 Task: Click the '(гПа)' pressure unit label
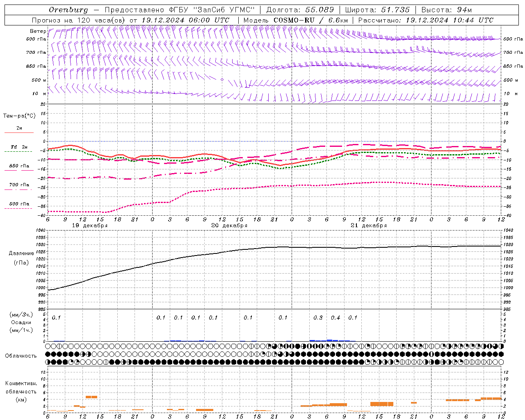(21, 263)
